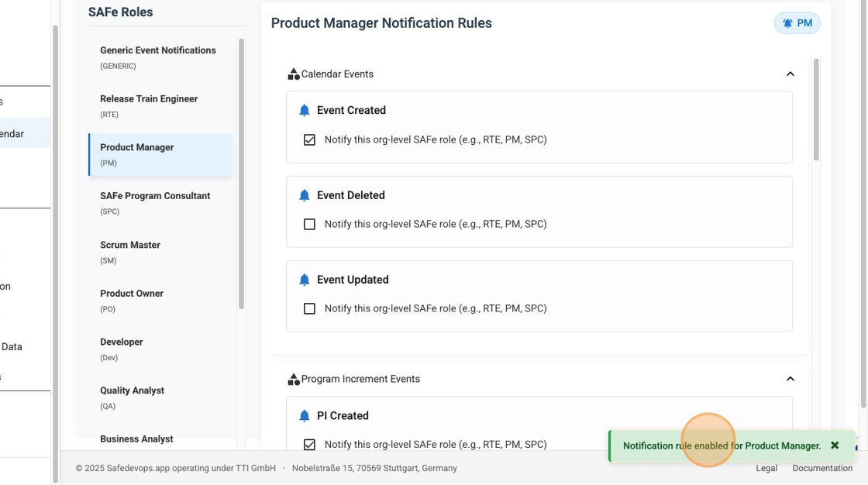Dismiss the Product Manager notification toast
The width and height of the screenshot is (868, 485).
pos(835,445)
